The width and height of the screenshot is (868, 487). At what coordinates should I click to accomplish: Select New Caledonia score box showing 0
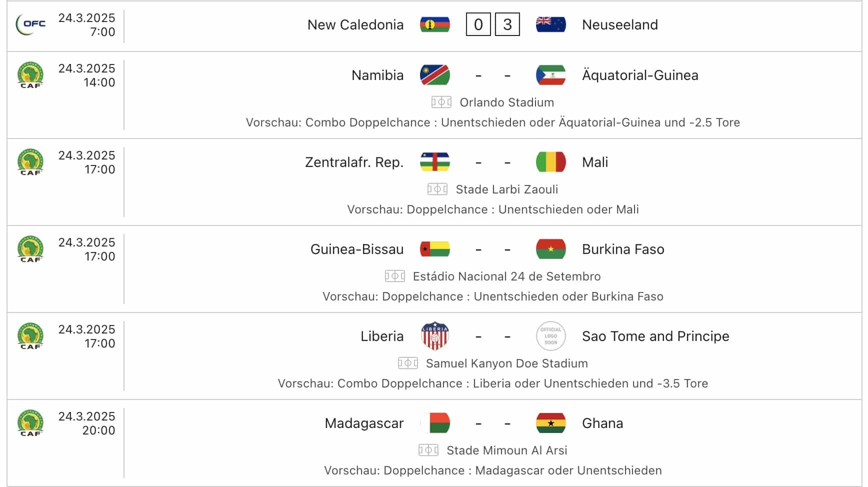(x=478, y=24)
